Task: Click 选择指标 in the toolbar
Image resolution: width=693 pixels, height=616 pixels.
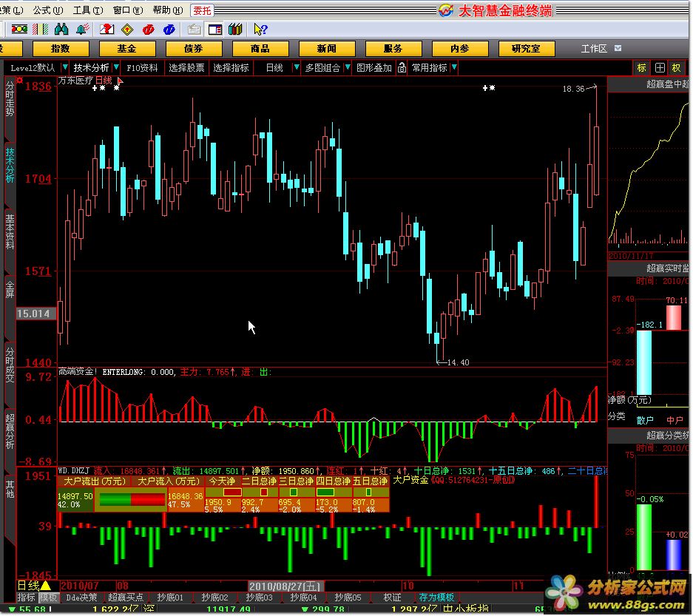Action: click(x=231, y=67)
